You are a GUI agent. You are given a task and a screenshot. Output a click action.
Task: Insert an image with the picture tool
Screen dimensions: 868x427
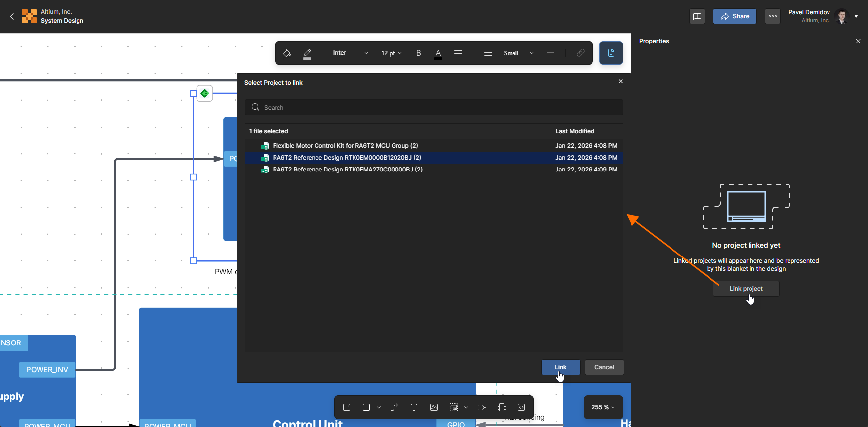(434, 407)
